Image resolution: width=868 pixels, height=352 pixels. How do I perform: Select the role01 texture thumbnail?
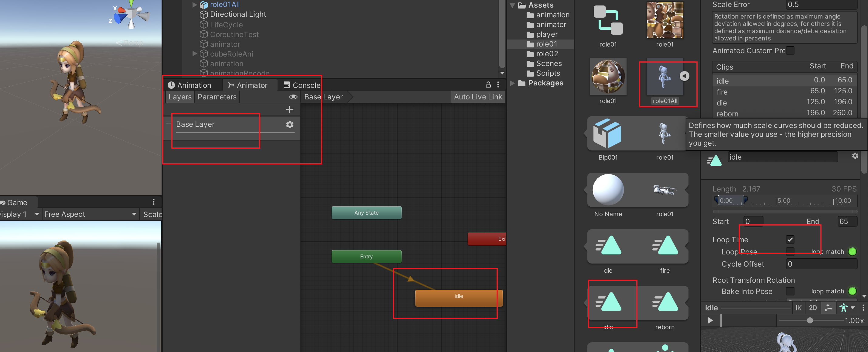coord(665,20)
